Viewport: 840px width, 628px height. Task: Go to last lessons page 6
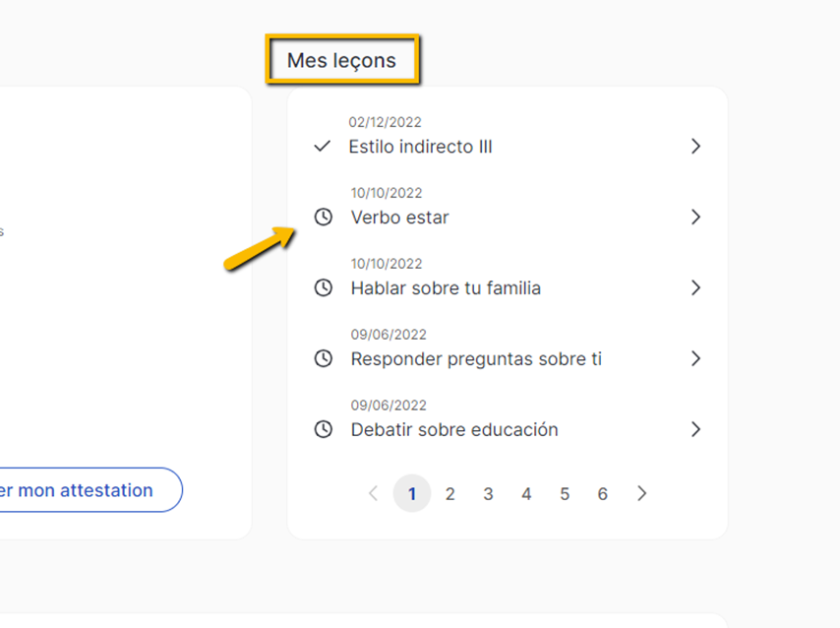[x=603, y=494]
